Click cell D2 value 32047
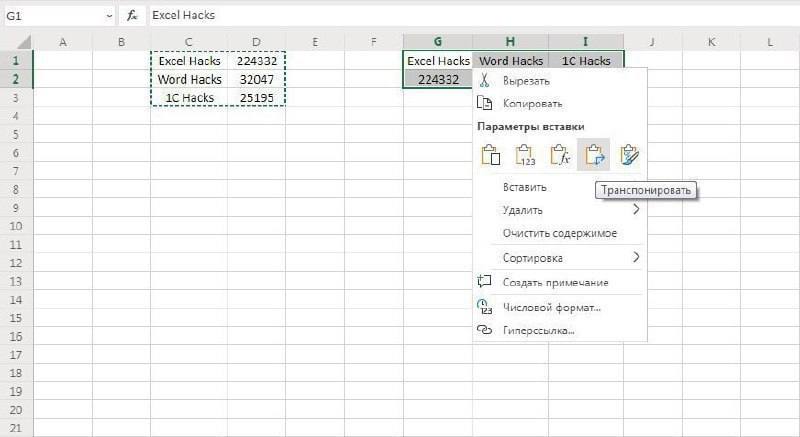This screenshot has height=437, width=800. click(x=256, y=79)
